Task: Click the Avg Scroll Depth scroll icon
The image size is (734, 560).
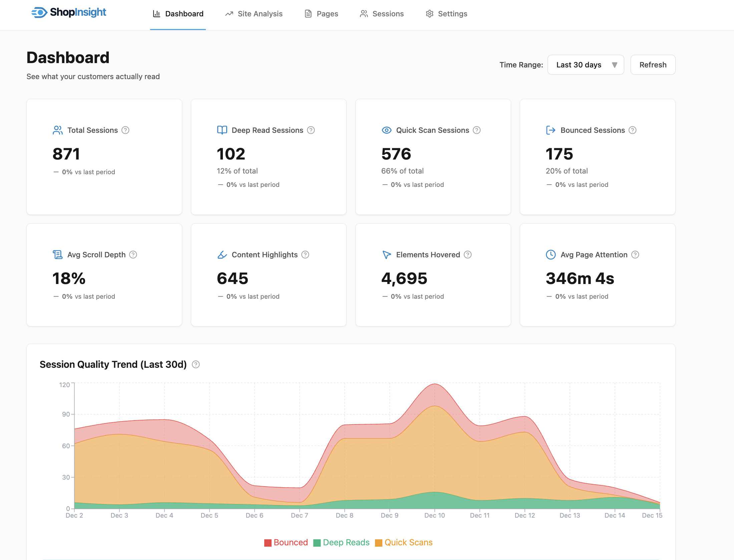Action: (x=57, y=254)
